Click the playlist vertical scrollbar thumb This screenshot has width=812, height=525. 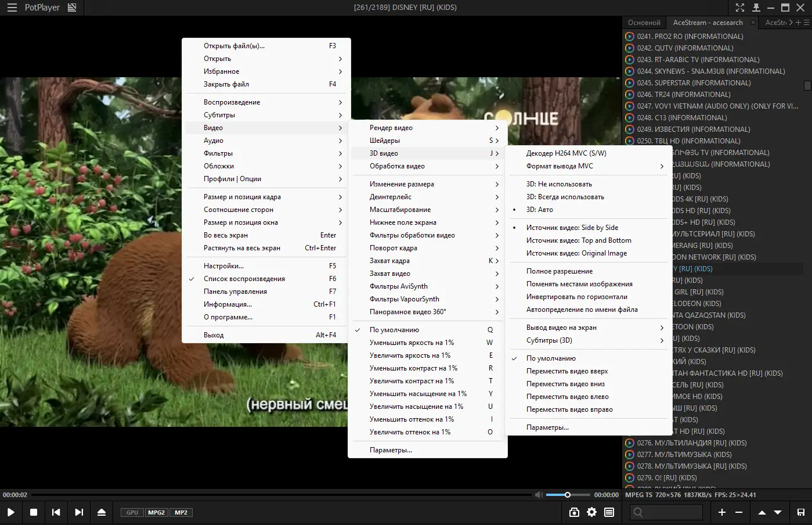pos(807,85)
